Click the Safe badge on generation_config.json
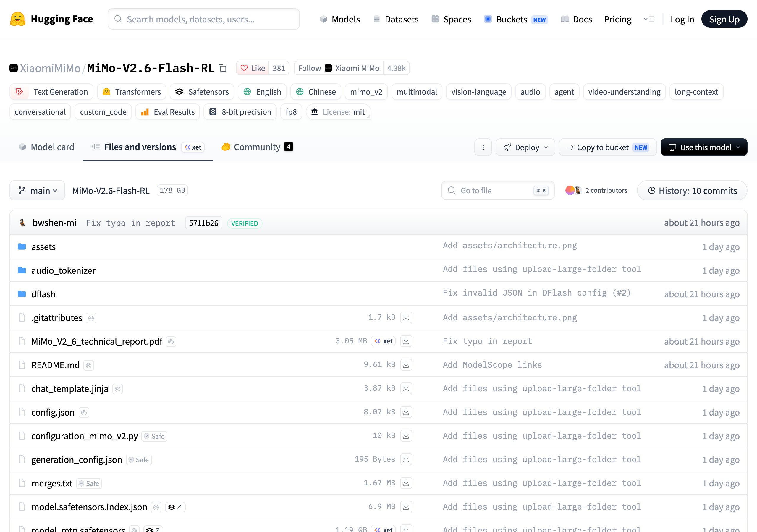Screen dimensions: 757x532 coord(139,460)
